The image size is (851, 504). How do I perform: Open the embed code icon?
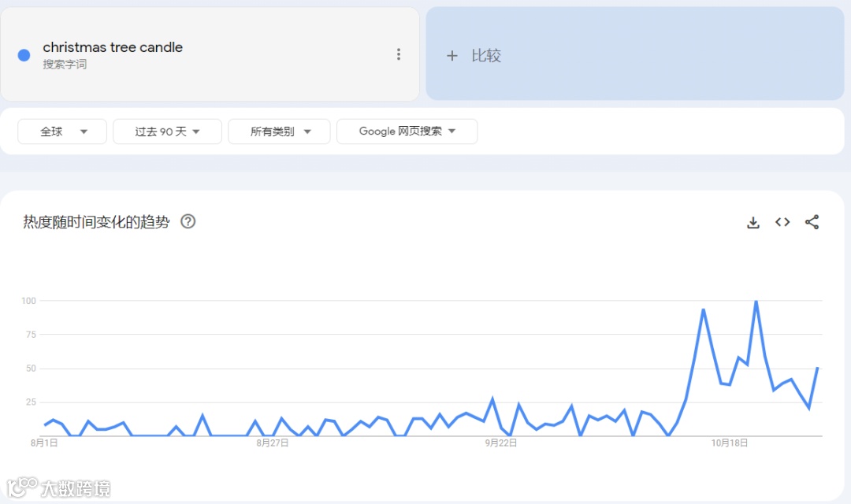782,222
